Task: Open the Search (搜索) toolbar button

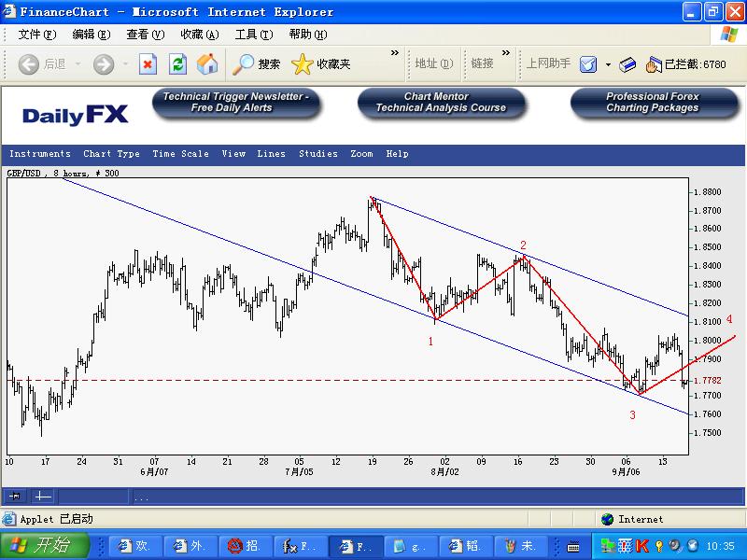Action: [257, 64]
